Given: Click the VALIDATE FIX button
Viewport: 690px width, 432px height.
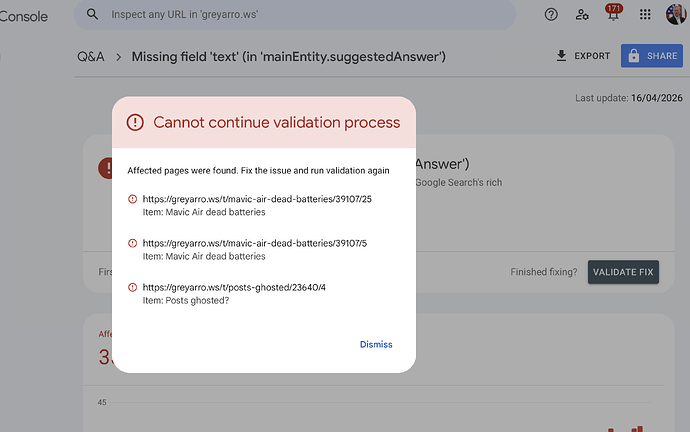Looking at the screenshot, I should coord(623,272).
